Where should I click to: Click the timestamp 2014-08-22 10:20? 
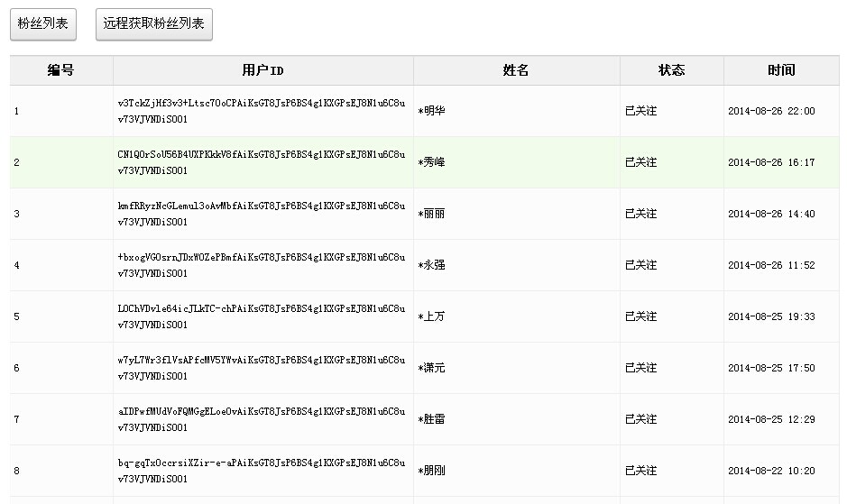point(770,471)
